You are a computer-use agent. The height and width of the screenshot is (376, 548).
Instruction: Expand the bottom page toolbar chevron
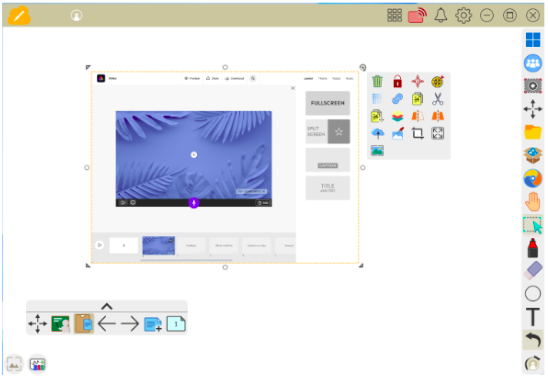107,306
